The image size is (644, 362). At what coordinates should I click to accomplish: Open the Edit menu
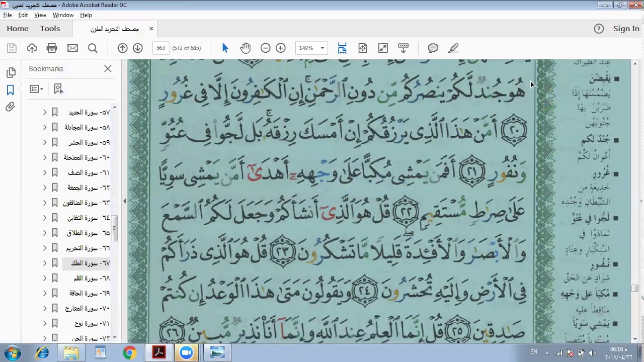tap(23, 15)
